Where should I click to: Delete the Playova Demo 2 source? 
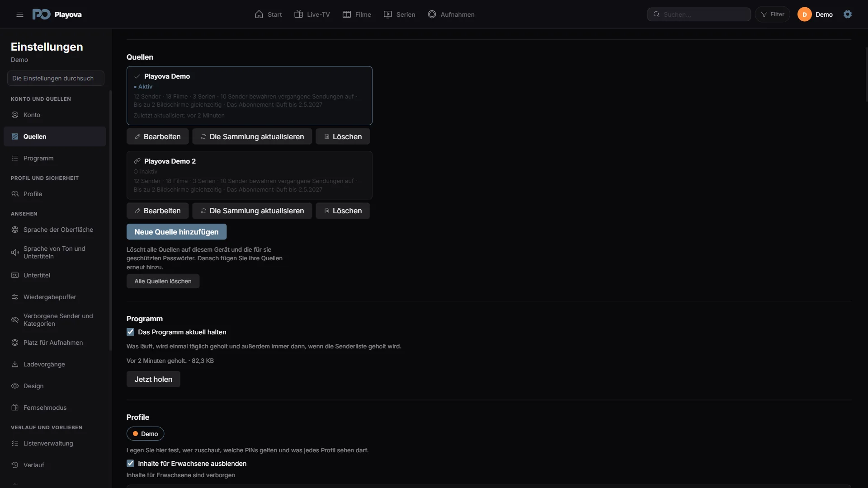pyautogui.click(x=343, y=211)
